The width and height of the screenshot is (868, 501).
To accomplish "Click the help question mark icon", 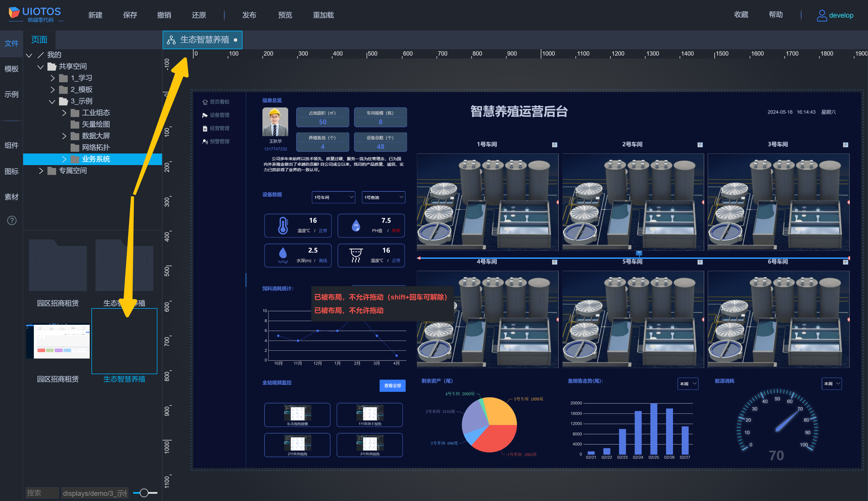I will click(12, 220).
